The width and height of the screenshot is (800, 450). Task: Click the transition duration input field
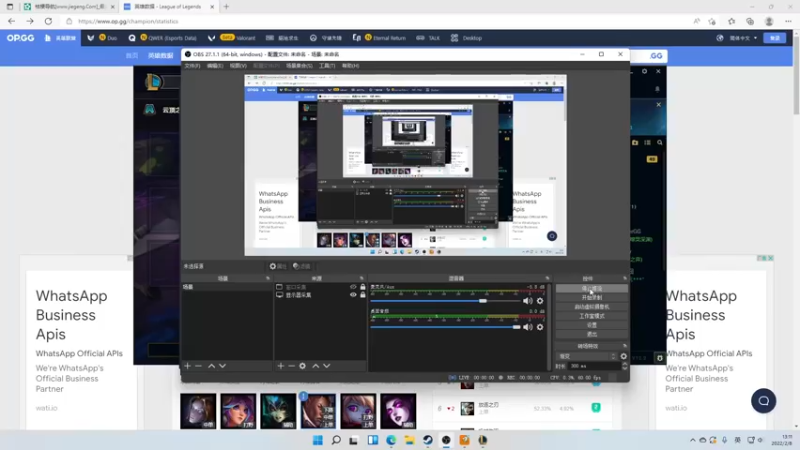594,366
